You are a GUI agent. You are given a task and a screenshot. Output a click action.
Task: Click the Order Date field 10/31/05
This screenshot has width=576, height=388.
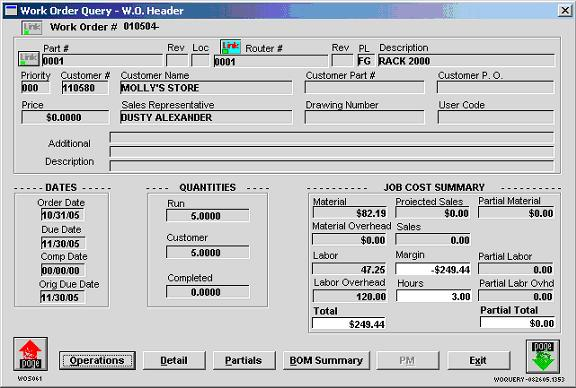coord(63,215)
